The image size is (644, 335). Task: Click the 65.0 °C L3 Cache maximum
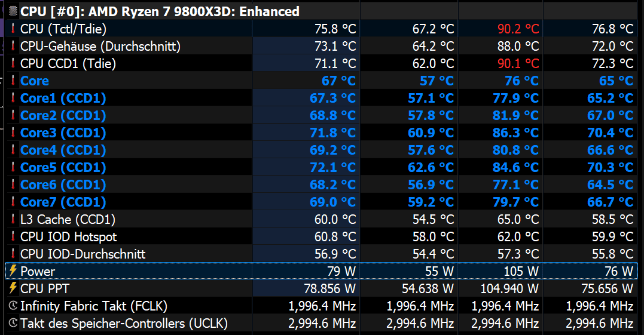(x=518, y=219)
